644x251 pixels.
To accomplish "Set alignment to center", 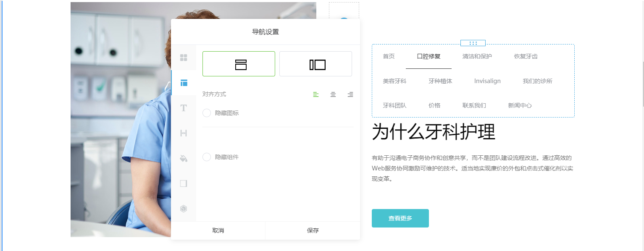I will click(333, 95).
